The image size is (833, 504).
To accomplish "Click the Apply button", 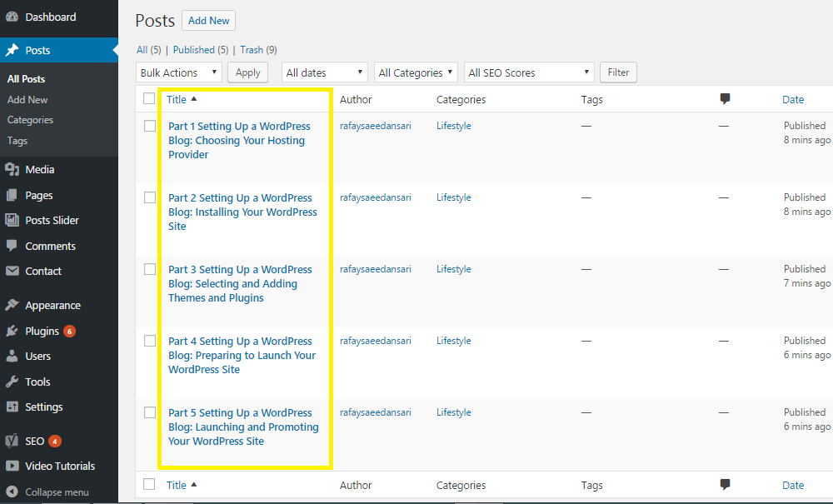I will [248, 72].
